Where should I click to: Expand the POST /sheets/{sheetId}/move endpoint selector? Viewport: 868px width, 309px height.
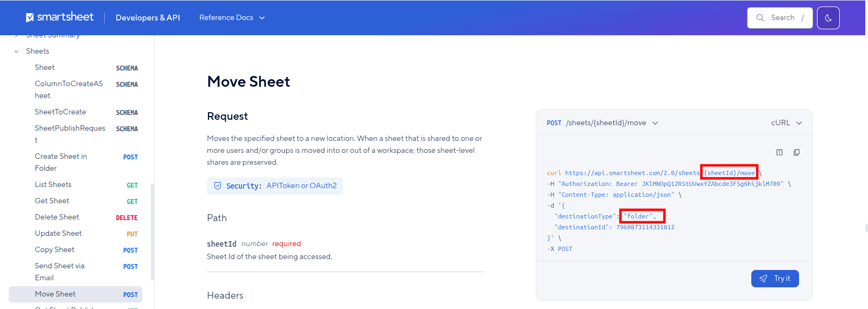(603, 123)
